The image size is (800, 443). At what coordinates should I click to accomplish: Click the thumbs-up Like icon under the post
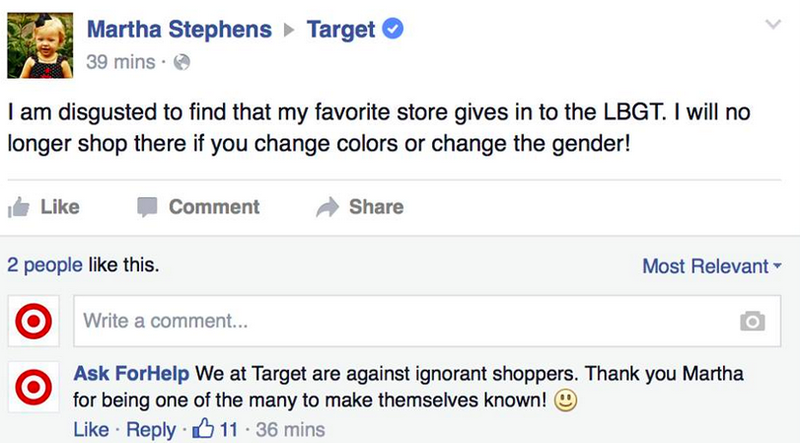click(x=19, y=208)
